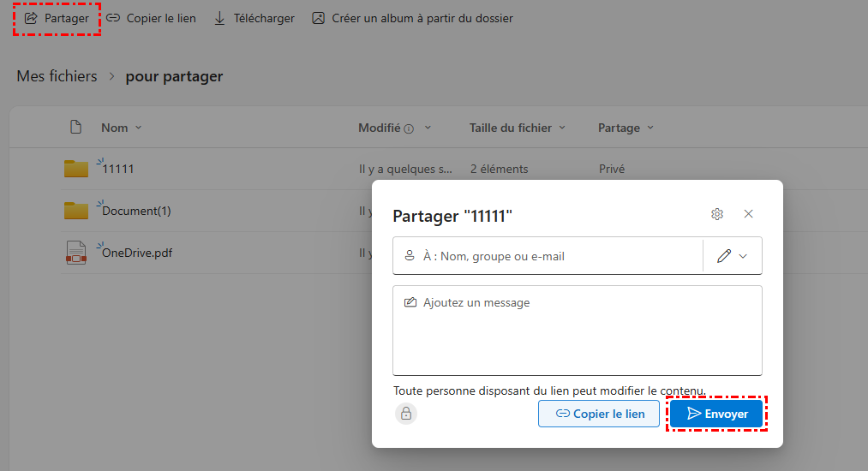The width and height of the screenshot is (868, 471).
Task: Click Copier le lien in toolbar
Action: [x=151, y=18]
